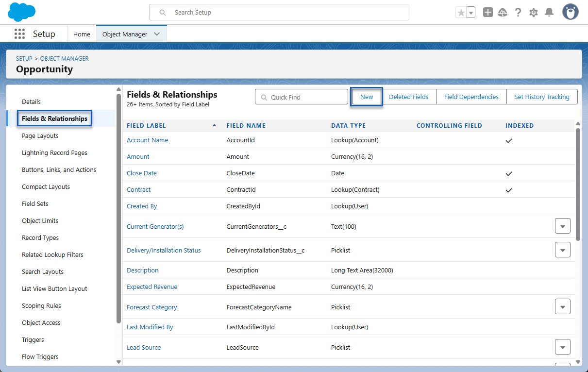
Task: Open the user profile avatar
Action: (571, 12)
